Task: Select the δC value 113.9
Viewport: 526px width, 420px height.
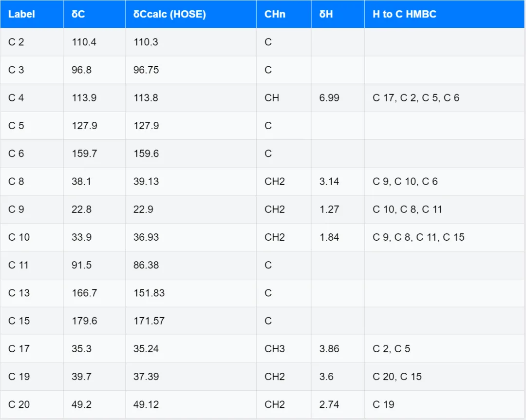Action: click(84, 98)
